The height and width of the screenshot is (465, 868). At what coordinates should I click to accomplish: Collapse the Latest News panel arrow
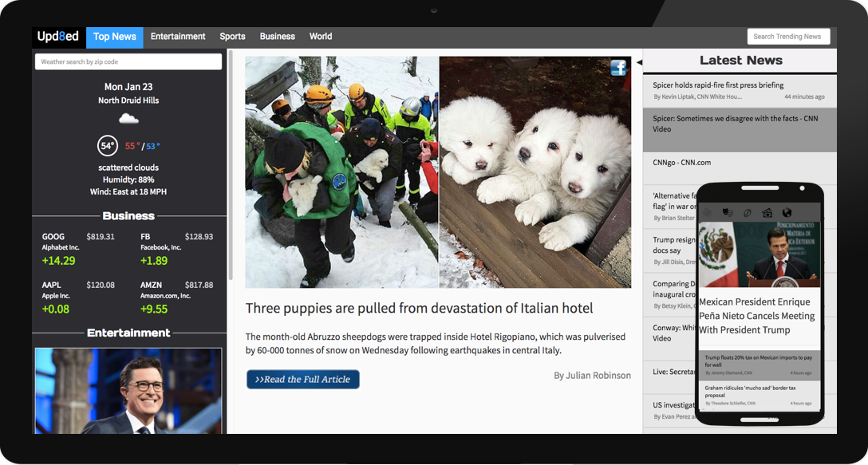(x=639, y=62)
